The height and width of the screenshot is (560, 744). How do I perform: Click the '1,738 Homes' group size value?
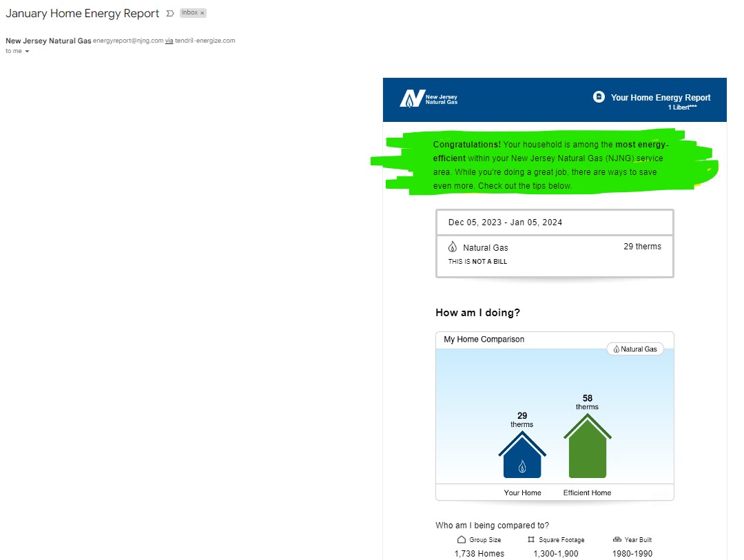coord(479,554)
